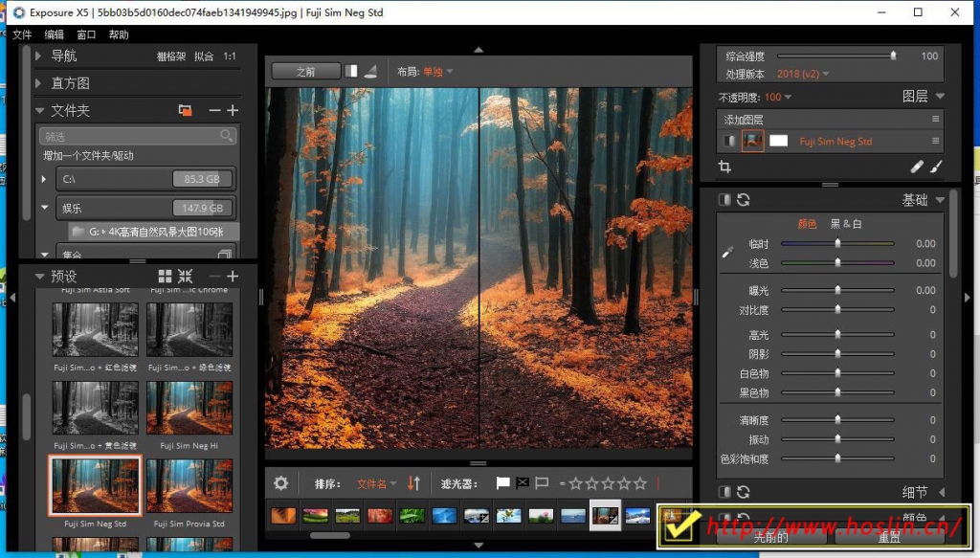This screenshot has width=980, height=558.
Task: Click the 色彩饱和度 slider handle
Action: click(838, 458)
